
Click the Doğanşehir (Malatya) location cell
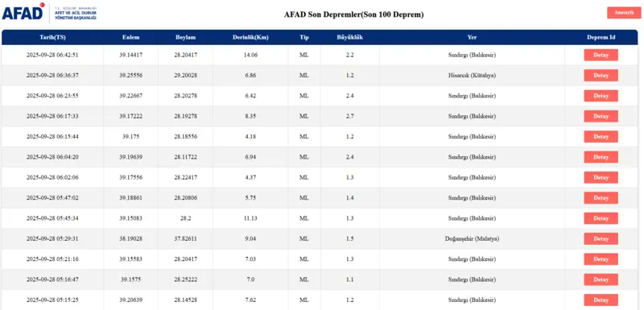[472, 238]
